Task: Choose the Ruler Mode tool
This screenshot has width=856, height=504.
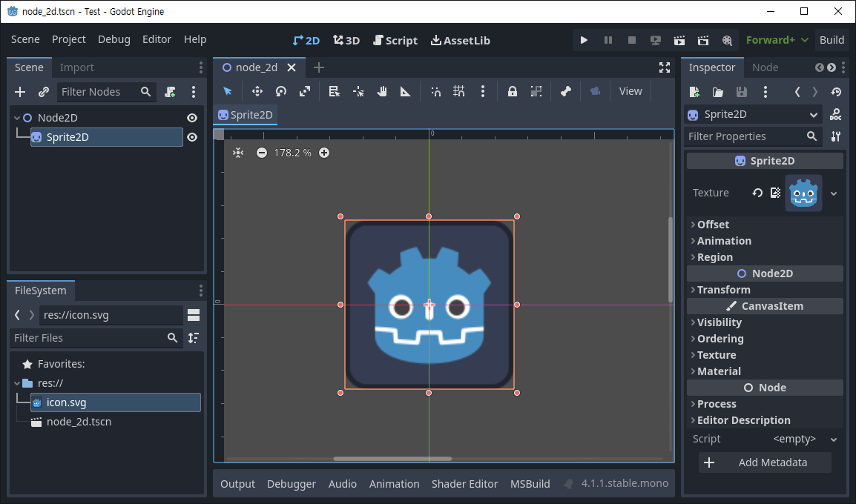Action: [405, 91]
